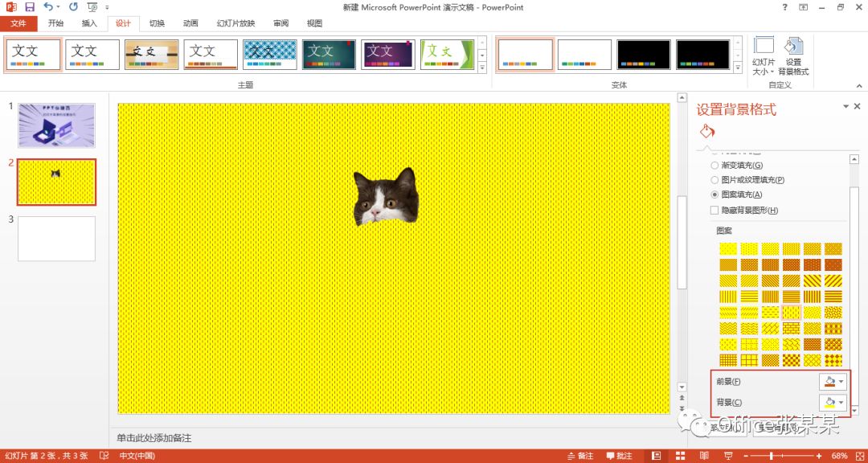Viewport: 868px width, 463px height.
Task: Go to previous slide double-arrow button
Action: click(x=682, y=398)
